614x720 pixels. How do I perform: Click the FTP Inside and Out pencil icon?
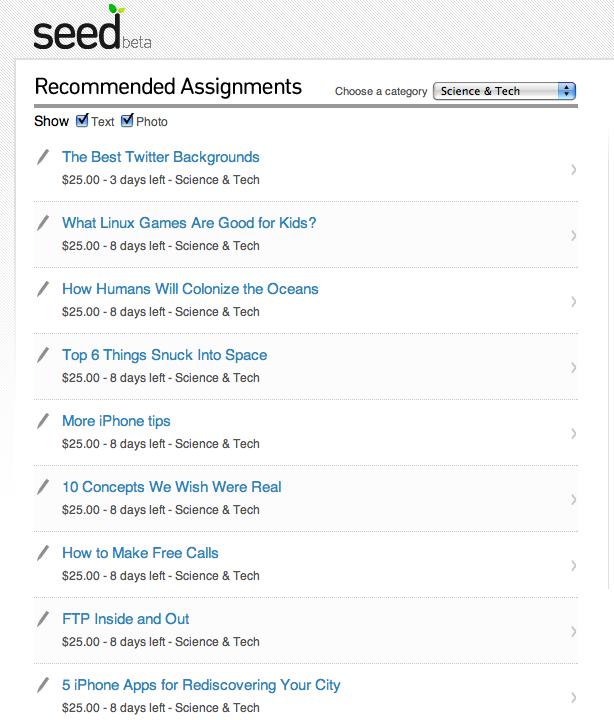click(x=43, y=619)
